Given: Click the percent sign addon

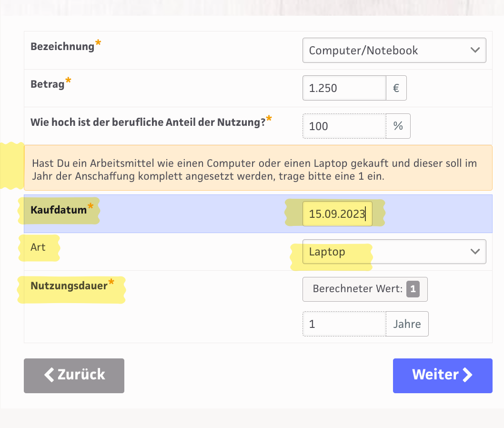Looking at the screenshot, I should point(398,126).
